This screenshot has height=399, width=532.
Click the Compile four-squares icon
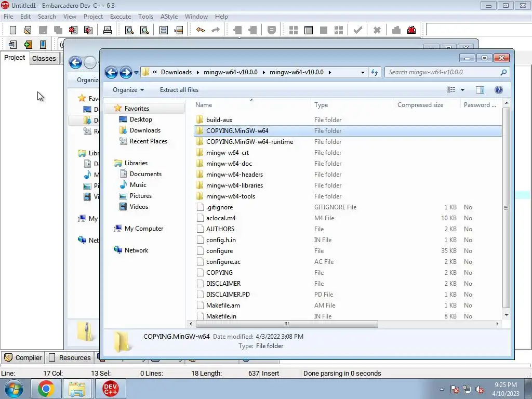click(294, 30)
